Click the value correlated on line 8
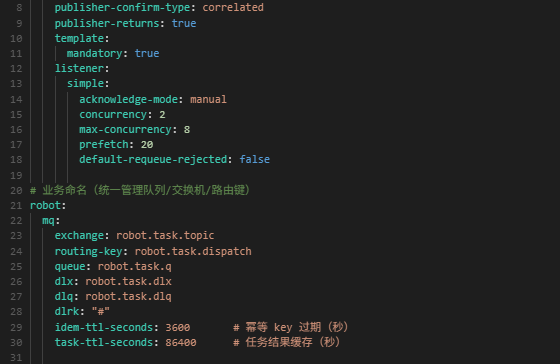560x364 pixels. [x=233, y=8]
